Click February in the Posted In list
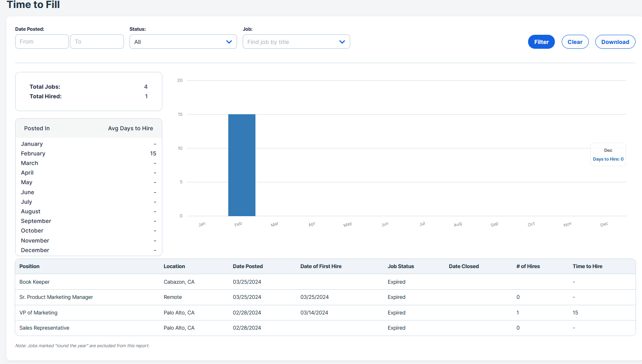Screen dimensions: 642x364 tap(33, 153)
